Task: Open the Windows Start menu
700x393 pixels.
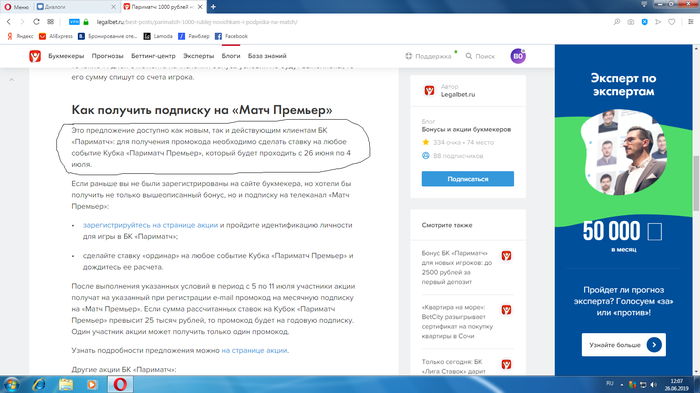Action: pyautogui.click(x=11, y=385)
